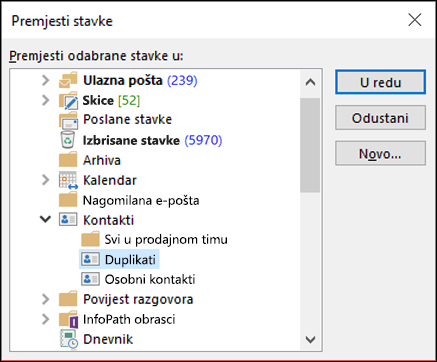Screen dimensions: 437x362
Task: Click the Osobni kontakti contact card icon
Action: tap(90, 279)
